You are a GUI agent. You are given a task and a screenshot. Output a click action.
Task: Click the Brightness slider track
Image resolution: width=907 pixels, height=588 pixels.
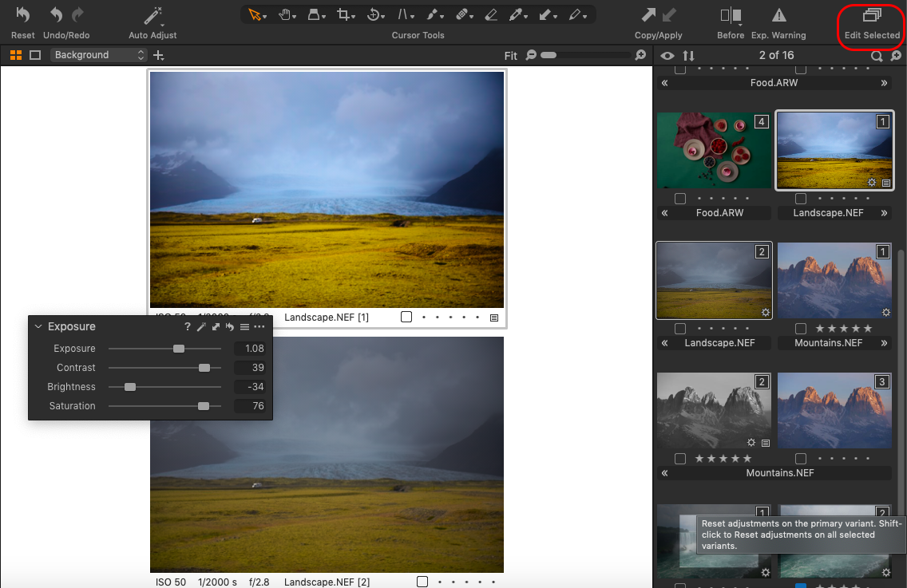[164, 387]
